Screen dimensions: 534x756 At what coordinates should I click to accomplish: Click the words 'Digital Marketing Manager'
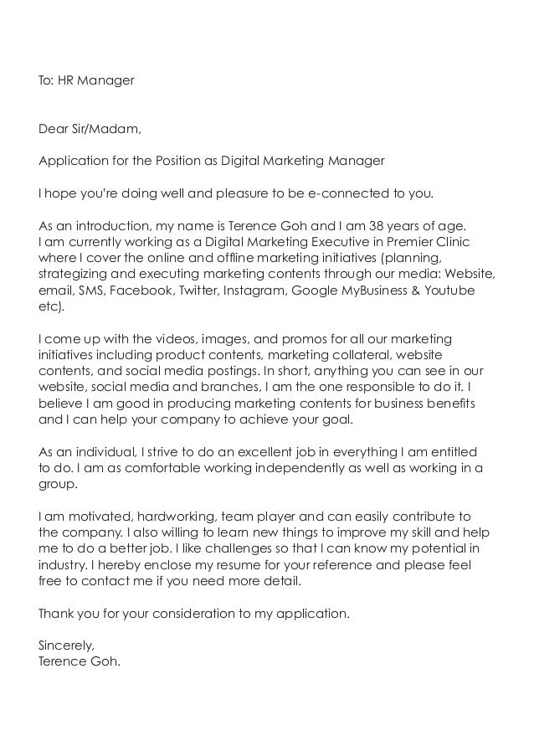[x=303, y=161]
